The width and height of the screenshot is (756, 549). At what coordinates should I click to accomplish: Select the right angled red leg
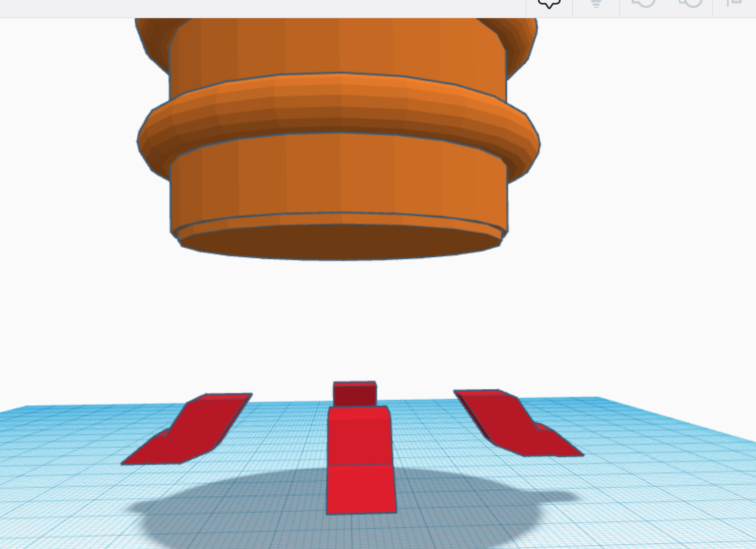pos(518,423)
